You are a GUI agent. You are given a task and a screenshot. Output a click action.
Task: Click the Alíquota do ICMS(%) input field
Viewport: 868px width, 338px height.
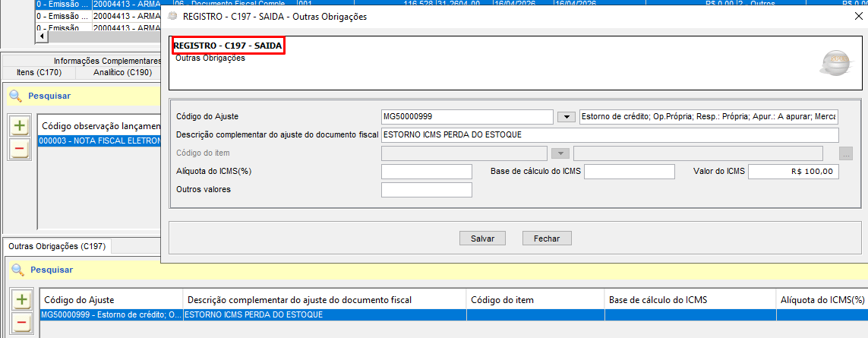(426, 172)
